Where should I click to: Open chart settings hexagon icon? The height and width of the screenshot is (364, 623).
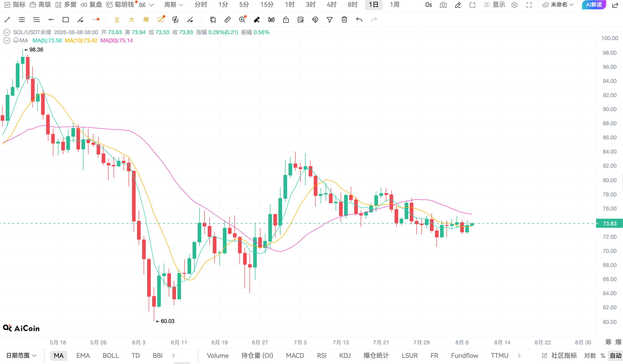point(514,5)
